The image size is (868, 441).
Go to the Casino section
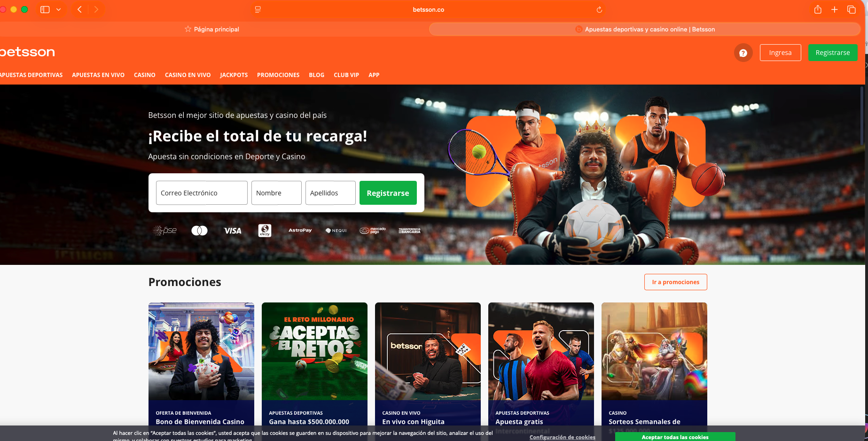(x=145, y=75)
